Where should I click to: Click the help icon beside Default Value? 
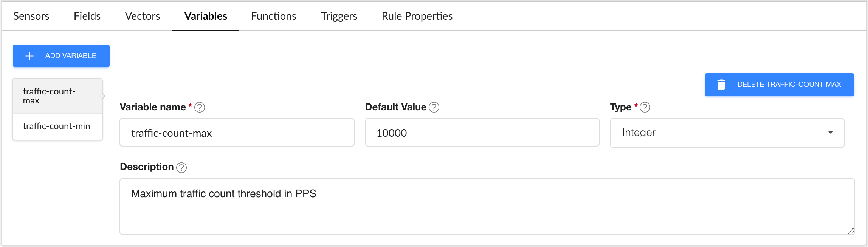(434, 108)
